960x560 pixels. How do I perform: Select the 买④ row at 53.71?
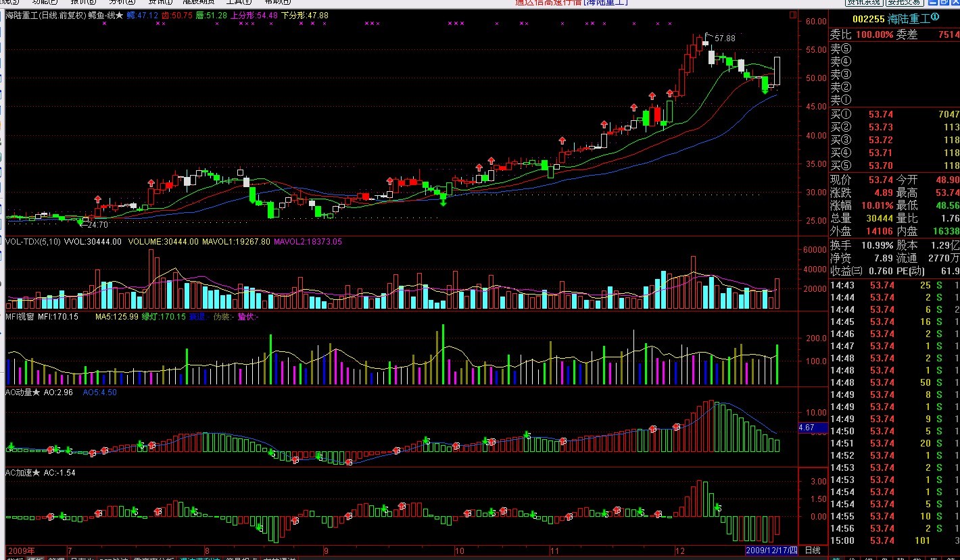tap(895, 153)
